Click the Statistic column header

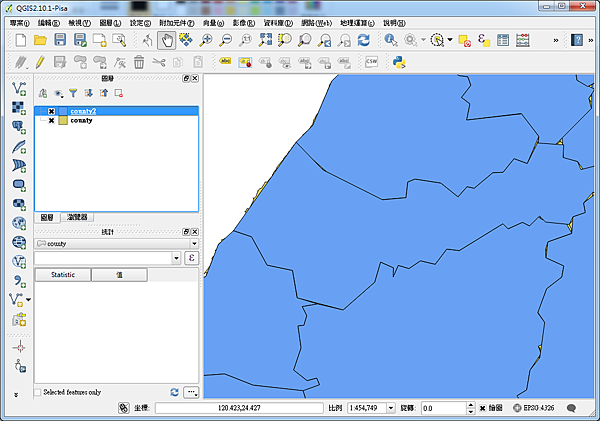63,274
